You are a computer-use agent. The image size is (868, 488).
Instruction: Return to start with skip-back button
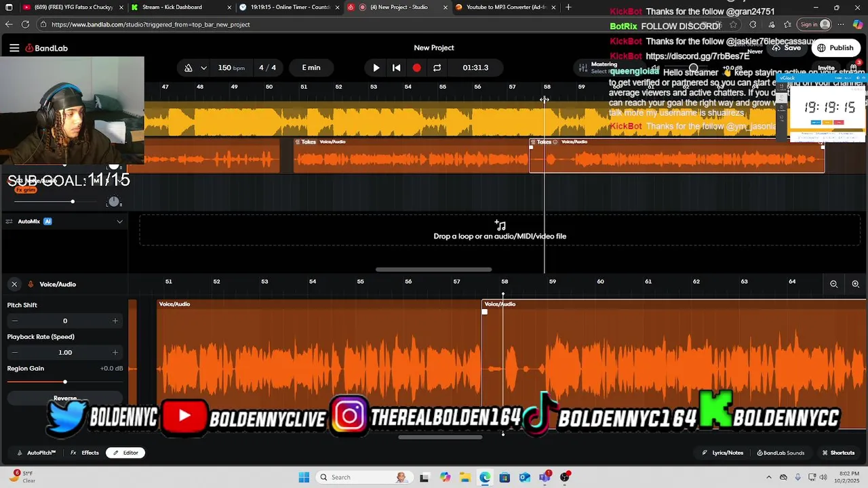397,68
